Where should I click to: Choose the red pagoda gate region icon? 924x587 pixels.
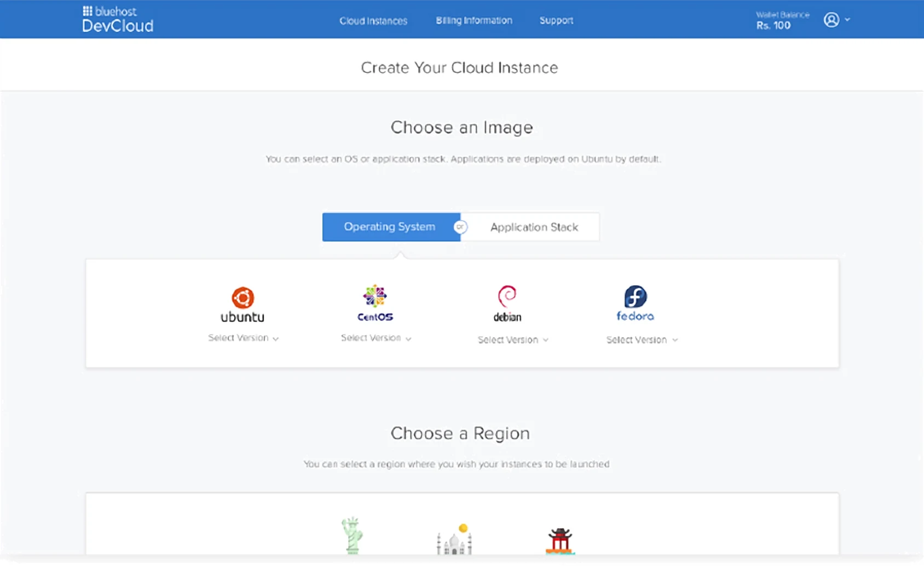[560, 541]
